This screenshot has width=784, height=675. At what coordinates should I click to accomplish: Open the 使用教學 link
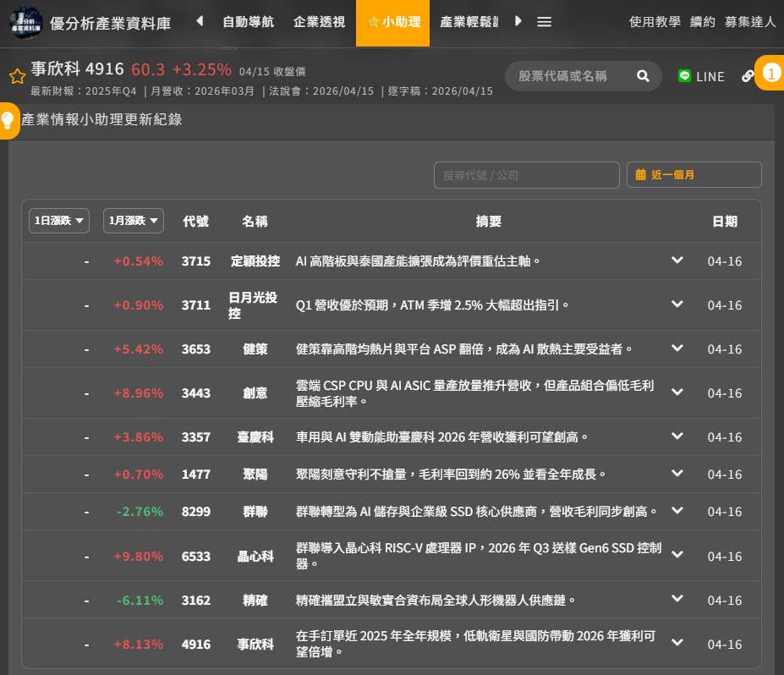655,22
